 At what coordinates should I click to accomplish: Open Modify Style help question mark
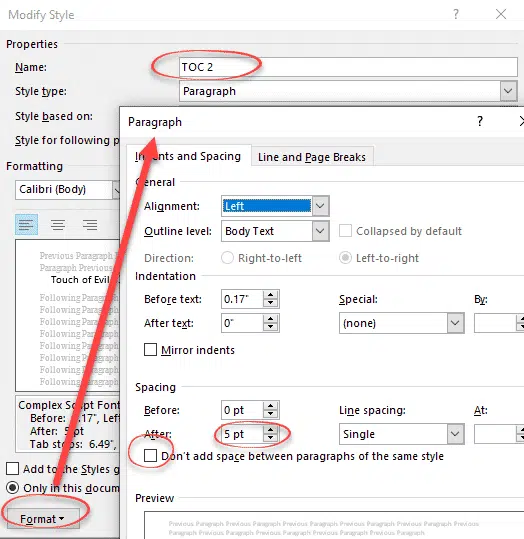[456, 14]
